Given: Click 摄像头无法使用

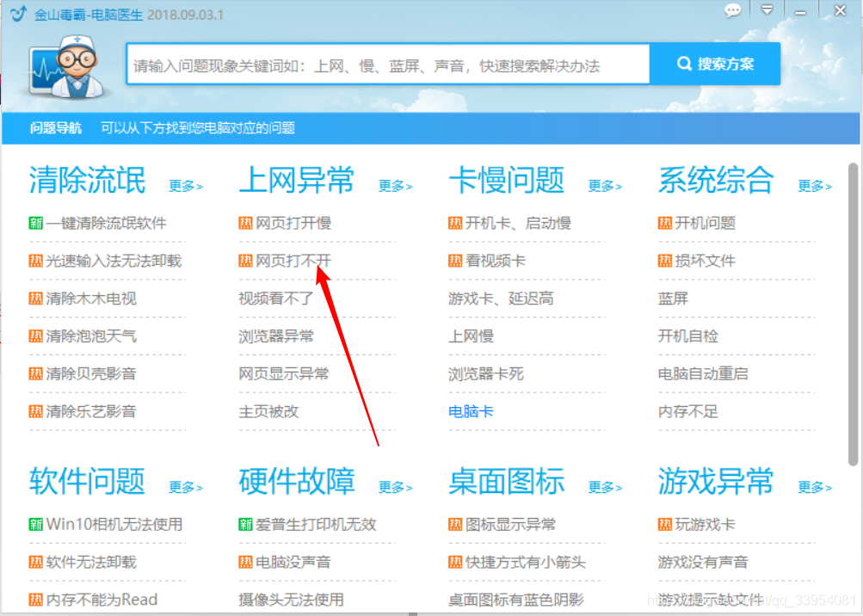Looking at the screenshot, I should point(291,600).
